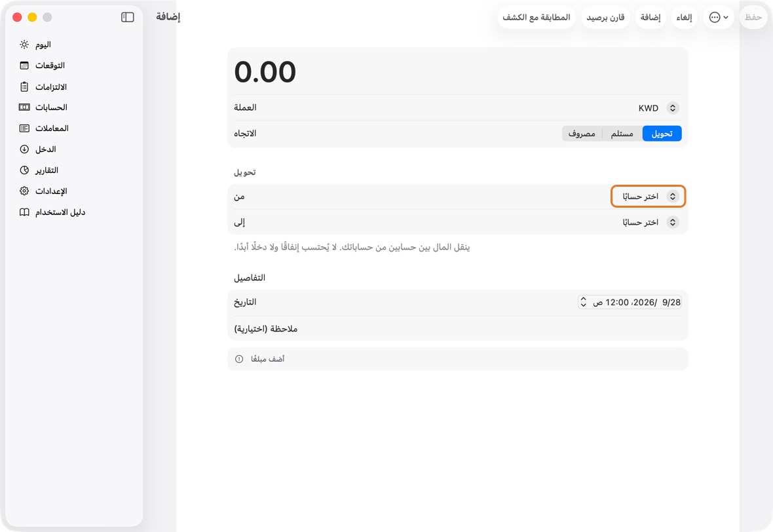Click the list icon beside المعاملات
The height and width of the screenshot is (532, 773).
click(x=24, y=128)
